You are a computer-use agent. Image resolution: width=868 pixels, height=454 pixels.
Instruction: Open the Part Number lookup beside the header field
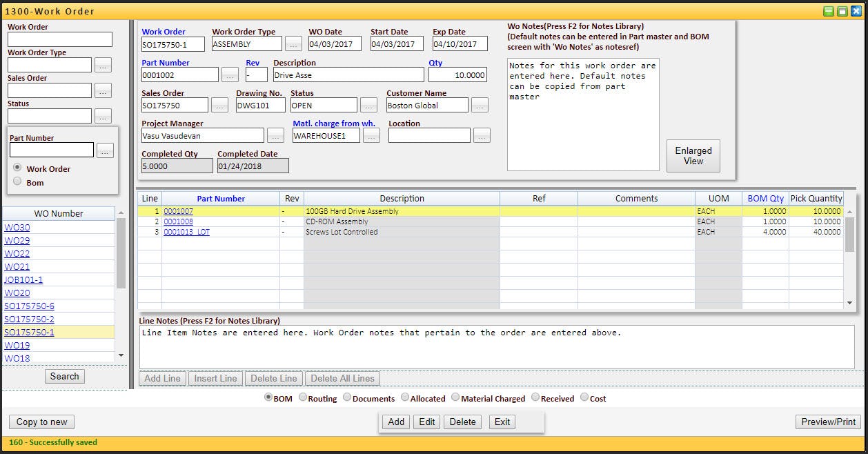230,74
